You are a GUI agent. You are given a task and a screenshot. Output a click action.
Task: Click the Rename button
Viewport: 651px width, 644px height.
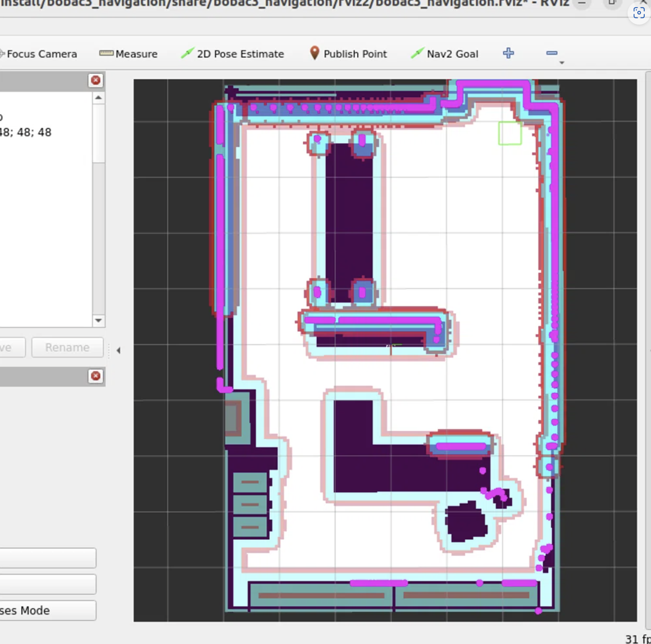pyautogui.click(x=67, y=348)
